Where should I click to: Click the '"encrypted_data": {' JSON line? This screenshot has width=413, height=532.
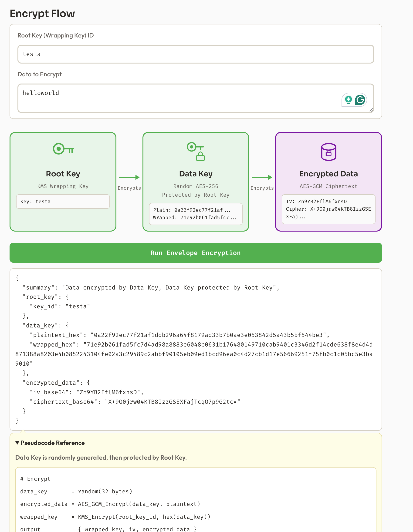[x=56, y=383]
